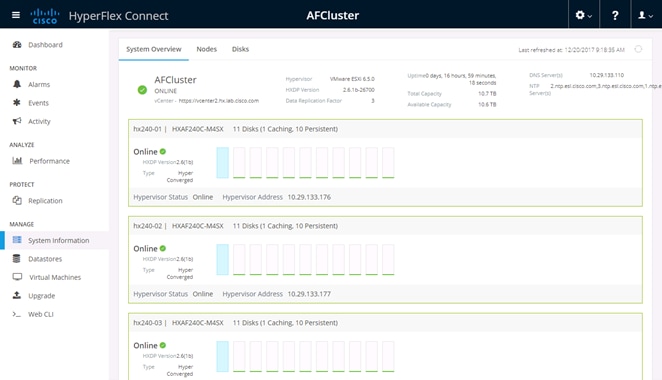The height and width of the screenshot is (380, 662).
Task: Select the hx240-02 caching disk slot
Action: point(222,259)
